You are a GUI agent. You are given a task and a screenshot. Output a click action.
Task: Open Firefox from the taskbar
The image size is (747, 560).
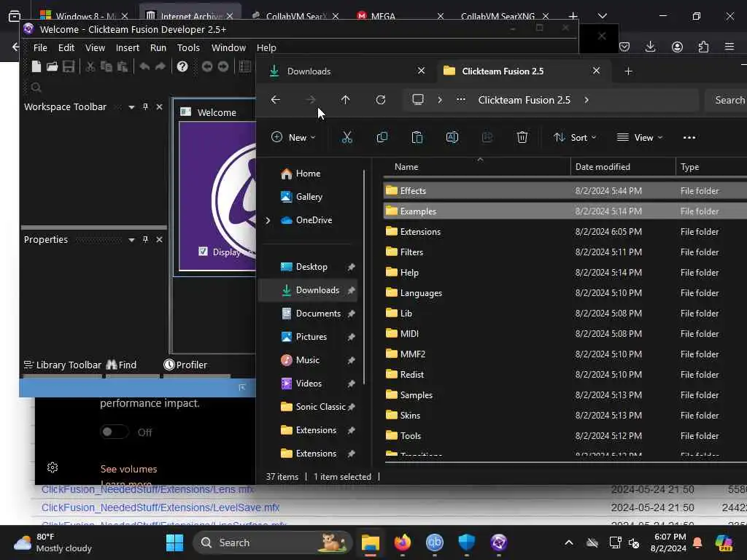tap(403, 542)
